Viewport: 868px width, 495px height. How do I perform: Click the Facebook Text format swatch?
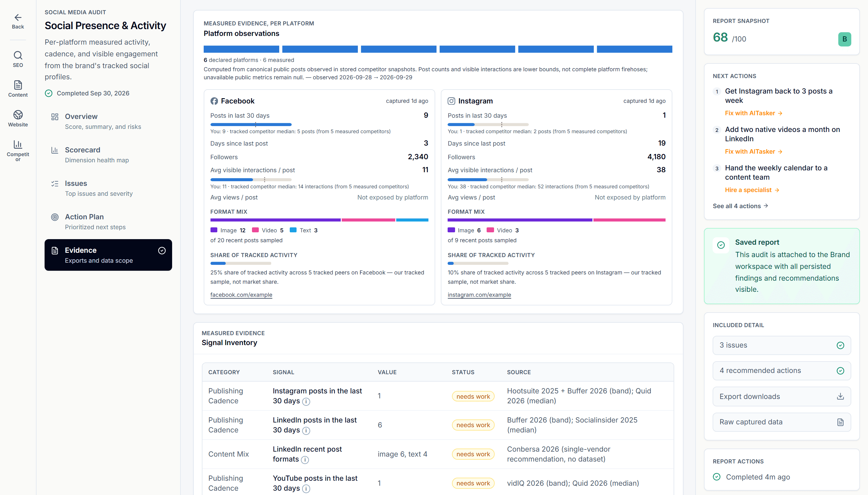click(x=293, y=230)
